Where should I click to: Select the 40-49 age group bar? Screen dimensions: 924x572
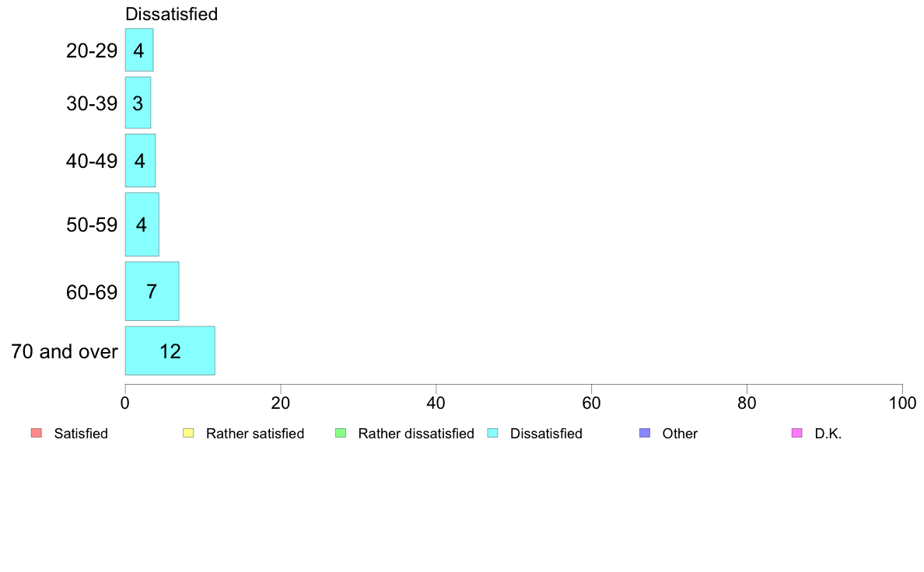tap(140, 161)
